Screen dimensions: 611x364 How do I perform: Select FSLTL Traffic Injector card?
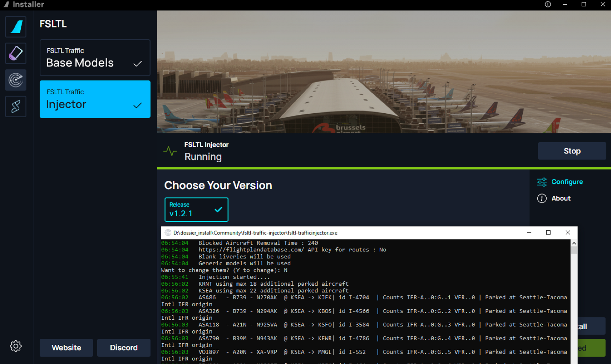[x=95, y=99]
